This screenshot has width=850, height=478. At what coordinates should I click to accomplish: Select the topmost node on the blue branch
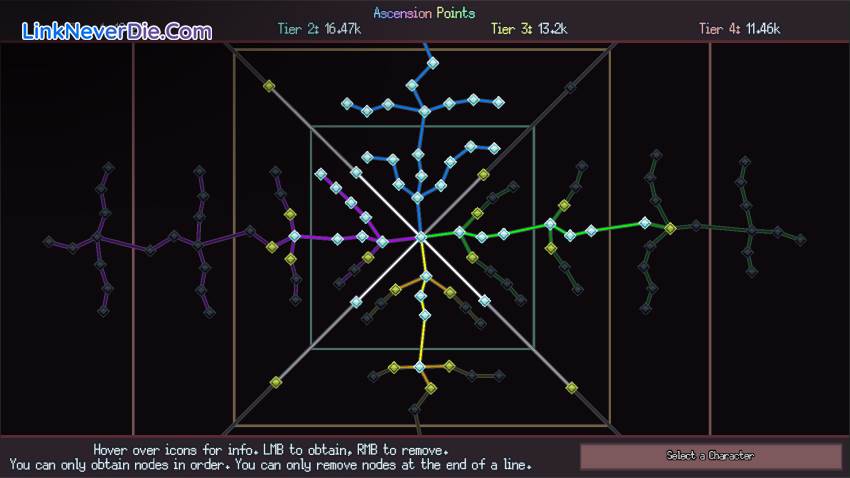(433, 63)
